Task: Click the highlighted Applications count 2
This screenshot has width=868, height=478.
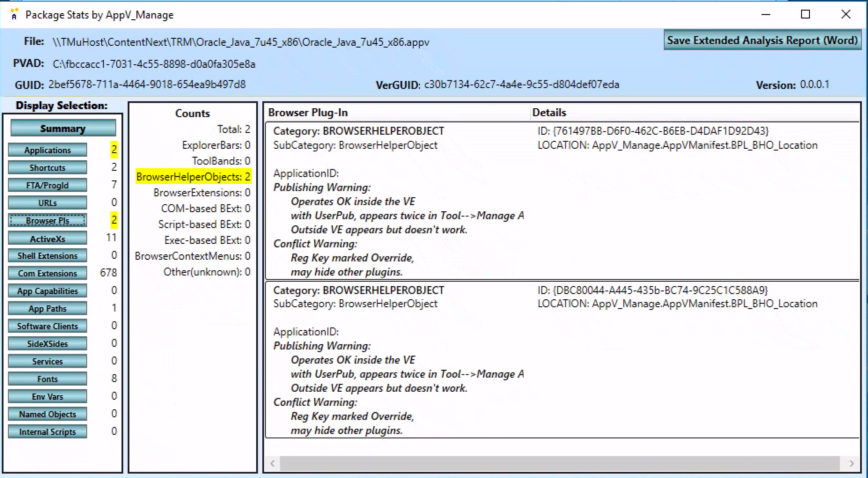Action: pos(114,150)
